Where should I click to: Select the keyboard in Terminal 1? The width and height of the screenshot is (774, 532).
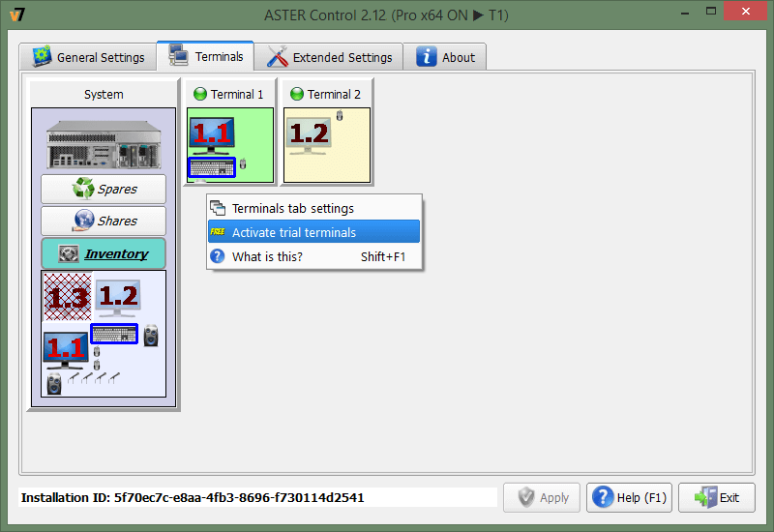click(212, 166)
